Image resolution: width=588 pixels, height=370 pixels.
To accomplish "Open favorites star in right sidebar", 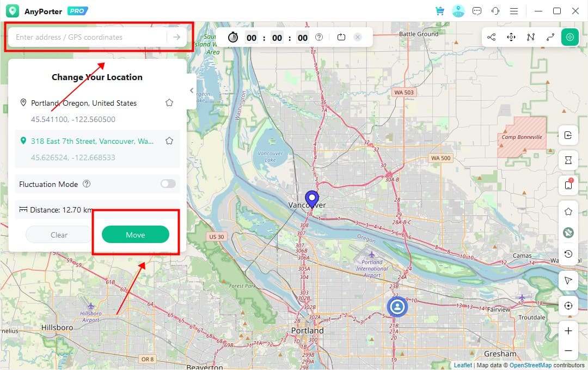I will click(x=568, y=211).
